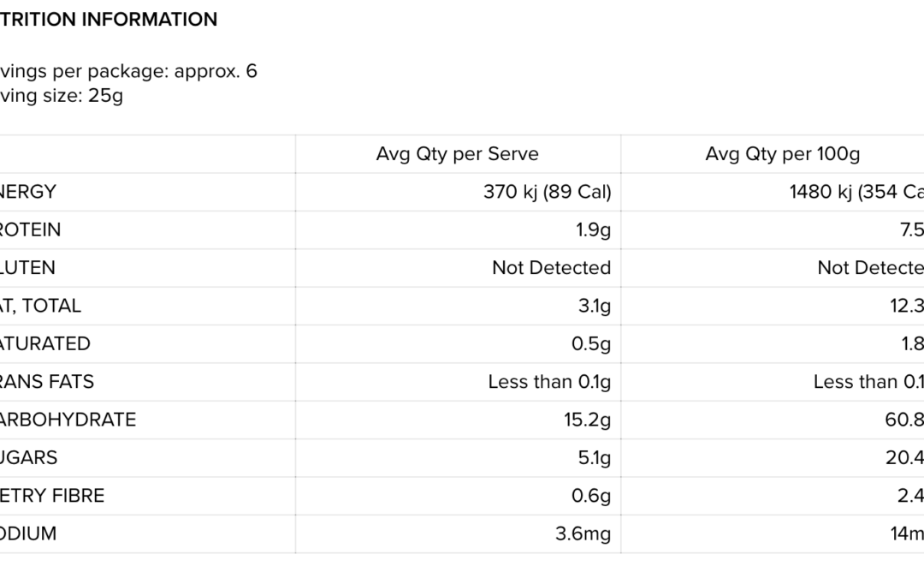Click the 0.6g dietary fibre value
This screenshot has height=578, width=924.
click(591, 495)
